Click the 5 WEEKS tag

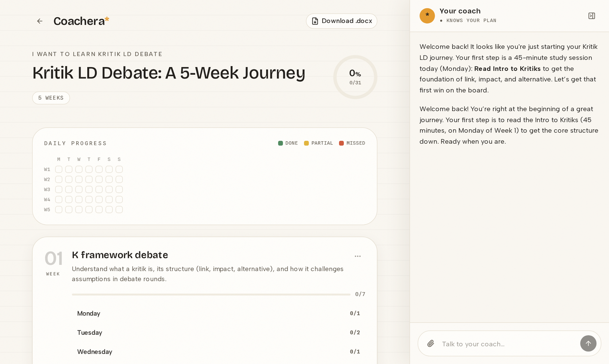pos(51,98)
